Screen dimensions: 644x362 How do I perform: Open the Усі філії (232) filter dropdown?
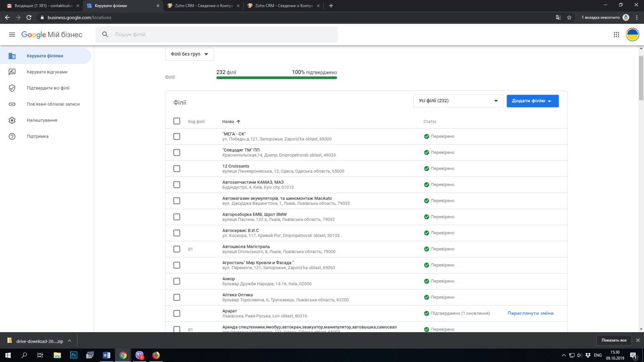(x=458, y=101)
